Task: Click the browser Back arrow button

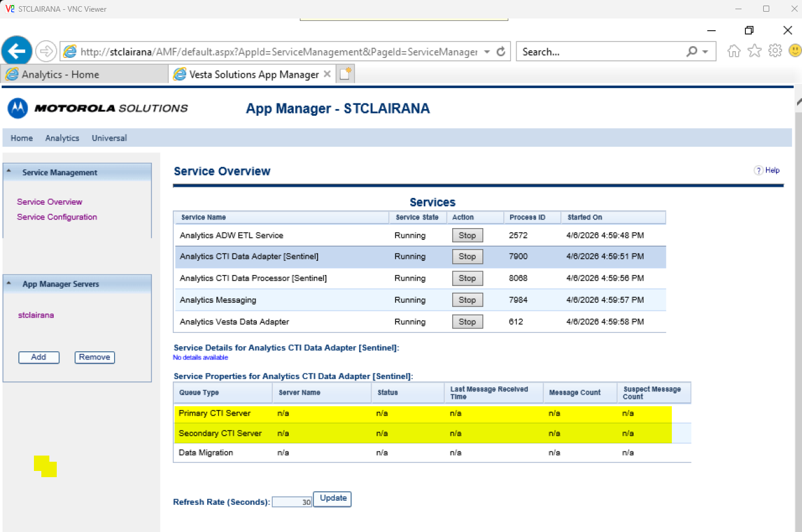Action: click(x=17, y=51)
